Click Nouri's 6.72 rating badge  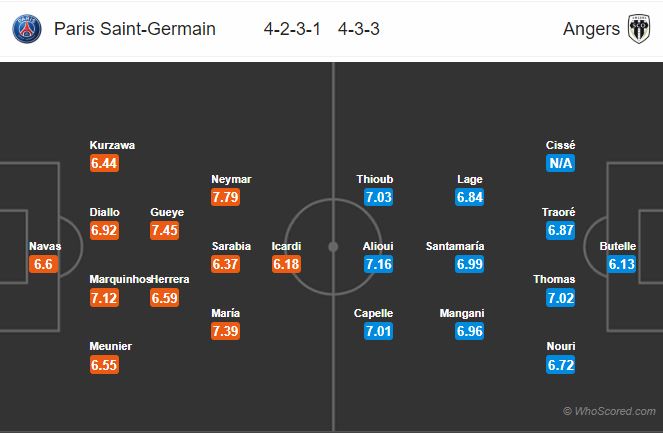tap(560, 365)
